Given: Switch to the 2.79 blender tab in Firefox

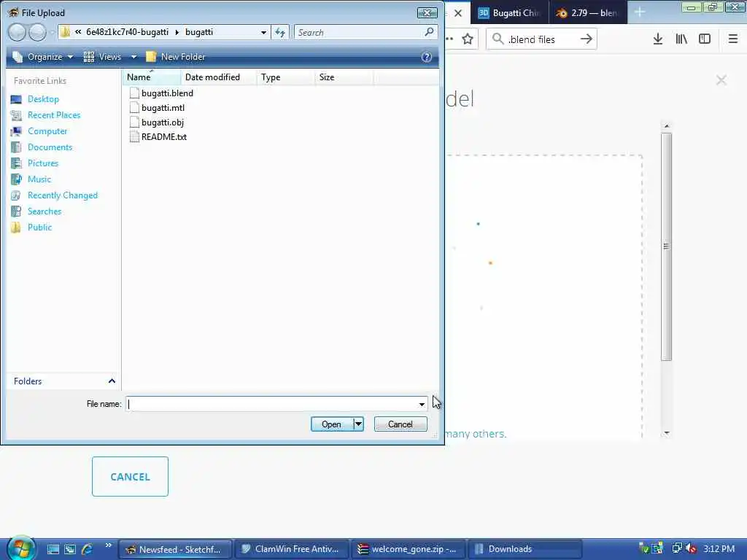Looking at the screenshot, I should point(588,13).
